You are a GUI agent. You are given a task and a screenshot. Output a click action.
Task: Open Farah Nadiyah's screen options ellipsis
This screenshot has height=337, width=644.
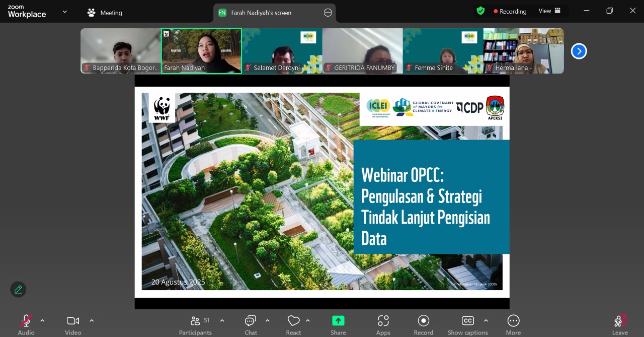[x=328, y=13]
